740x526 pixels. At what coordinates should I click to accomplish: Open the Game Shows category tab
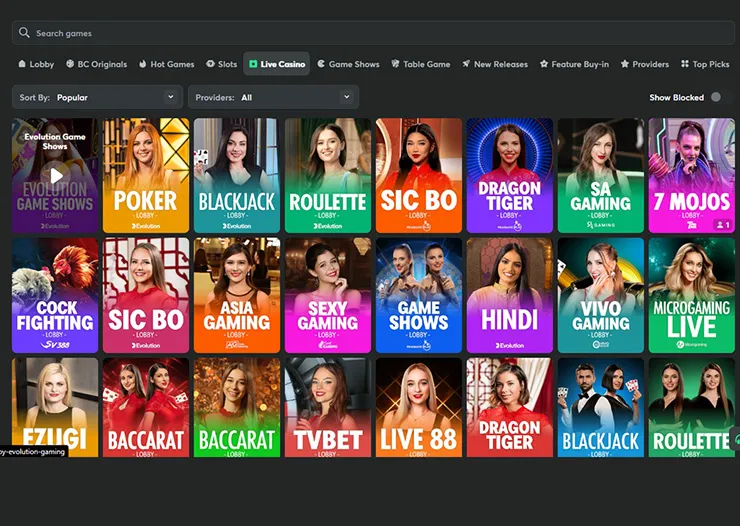coord(348,64)
